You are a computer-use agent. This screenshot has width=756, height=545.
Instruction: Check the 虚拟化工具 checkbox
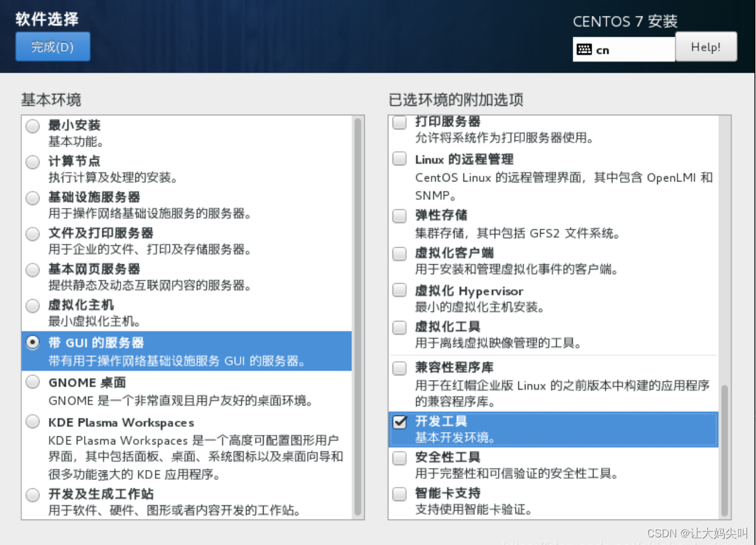[x=400, y=327]
